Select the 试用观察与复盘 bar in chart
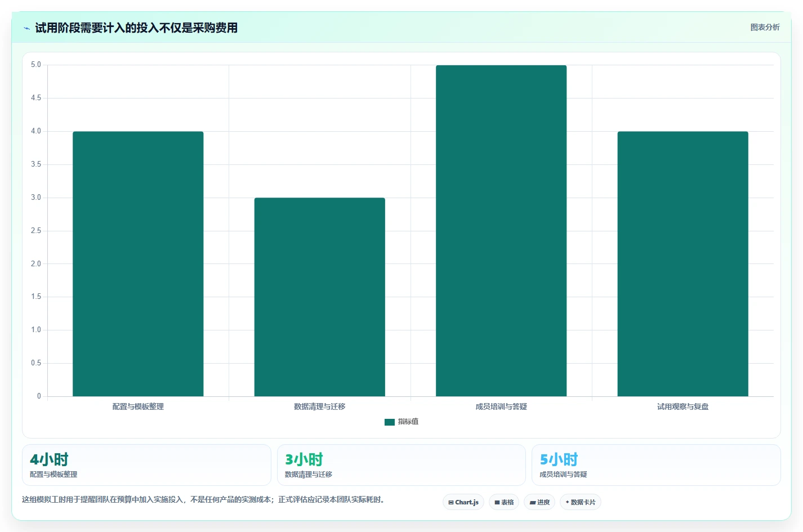 point(683,264)
